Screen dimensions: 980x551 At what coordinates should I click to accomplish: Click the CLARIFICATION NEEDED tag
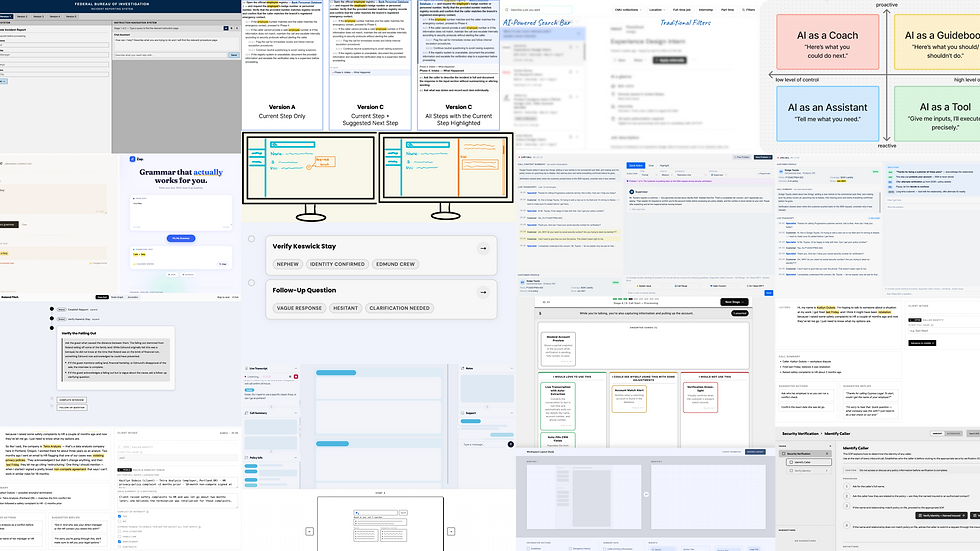(399, 308)
